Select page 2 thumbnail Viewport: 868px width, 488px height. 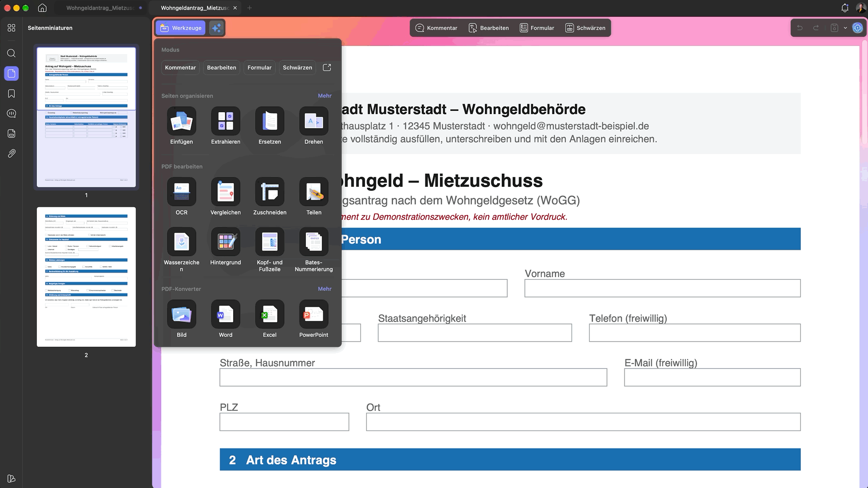click(x=86, y=277)
